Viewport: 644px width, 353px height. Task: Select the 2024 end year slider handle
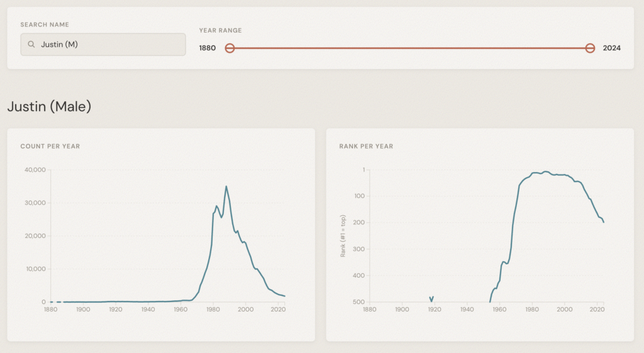(590, 48)
